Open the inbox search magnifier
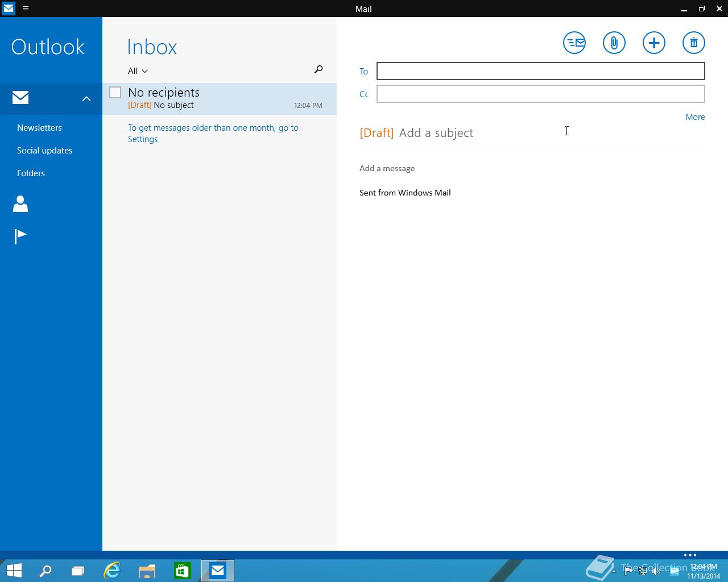The height and width of the screenshot is (582, 728). 318,69
